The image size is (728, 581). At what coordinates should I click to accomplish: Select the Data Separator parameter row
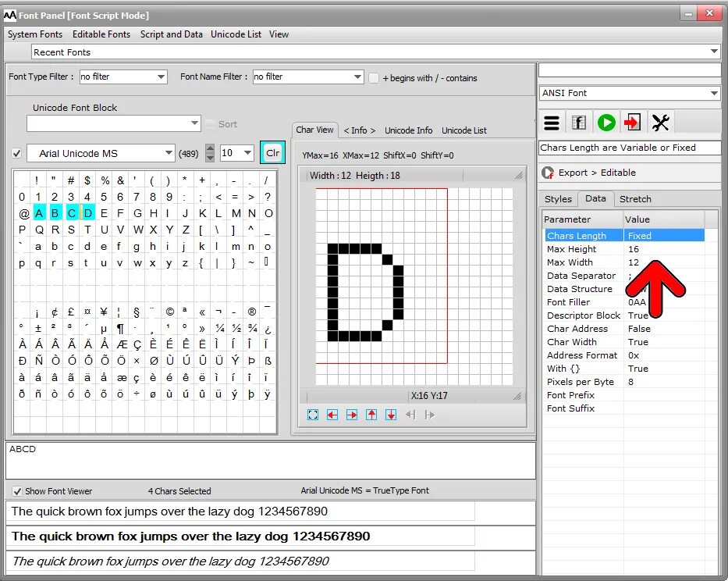624,276
